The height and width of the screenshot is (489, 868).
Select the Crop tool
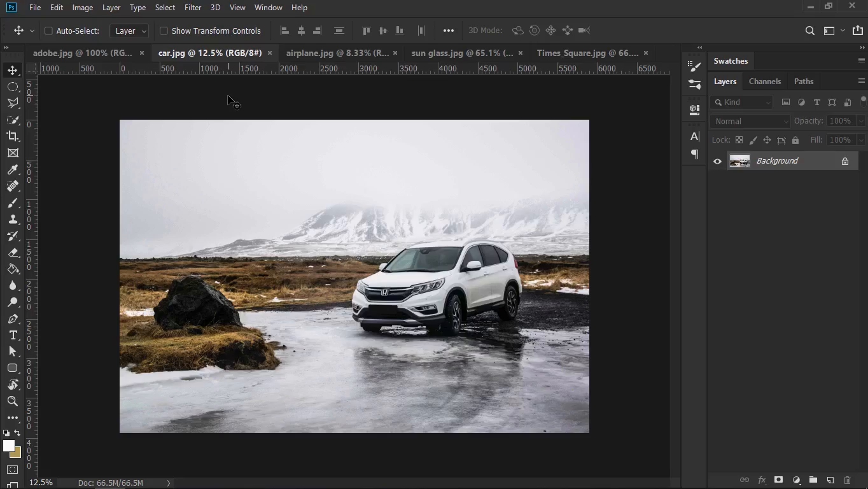[13, 136]
